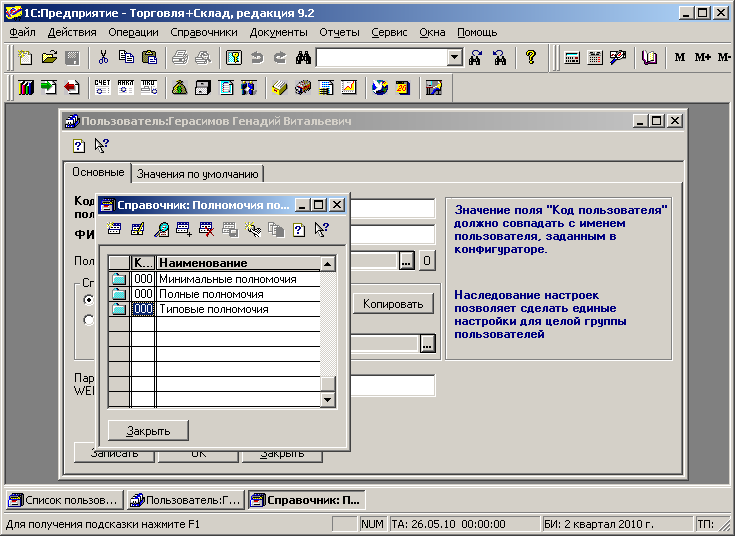Viewport: 735px width, 536px height.
Task: Open the Отчеты menu
Action: pos(339,32)
